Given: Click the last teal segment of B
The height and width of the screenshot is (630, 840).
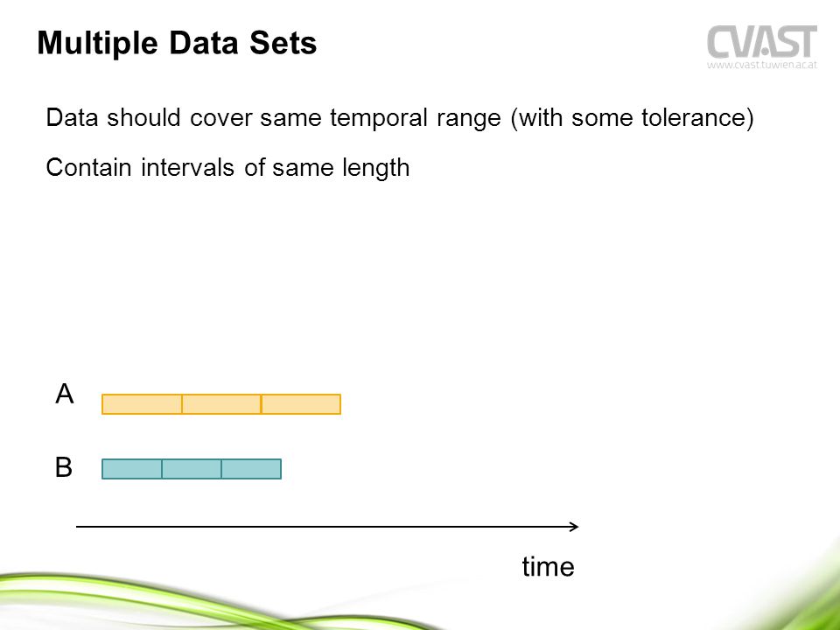Looking at the screenshot, I should 251,469.
